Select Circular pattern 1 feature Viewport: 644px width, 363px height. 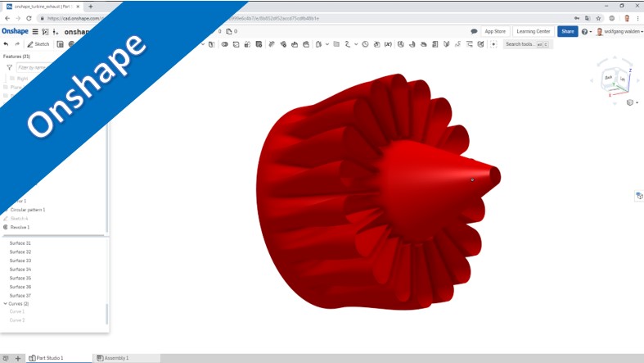(28, 210)
